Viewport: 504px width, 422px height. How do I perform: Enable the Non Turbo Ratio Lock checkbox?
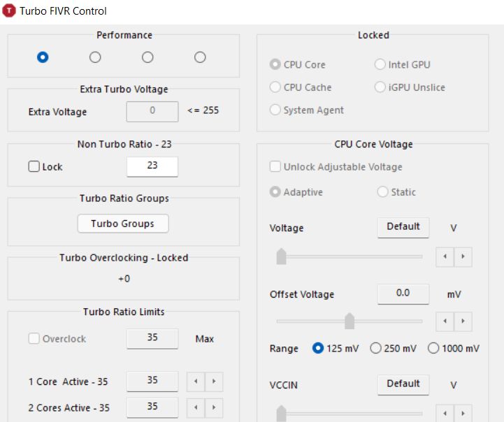tap(34, 167)
